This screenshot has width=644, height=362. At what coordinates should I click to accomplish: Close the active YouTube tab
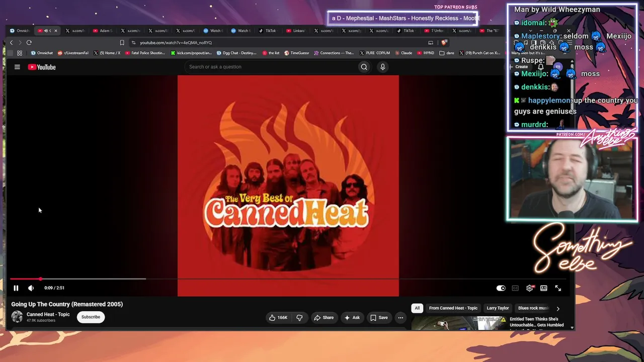tap(55, 31)
